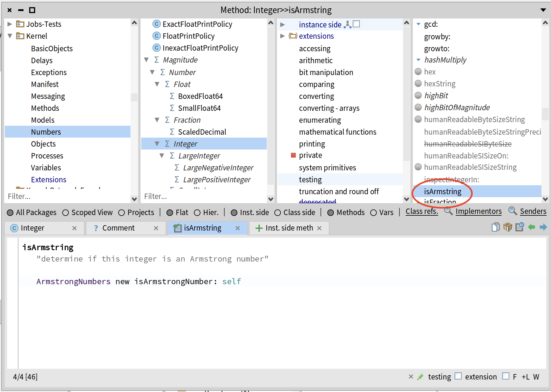This screenshot has height=392, width=551.
Task: Click the method list scrollbar thumb
Action: click(x=545, y=114)
